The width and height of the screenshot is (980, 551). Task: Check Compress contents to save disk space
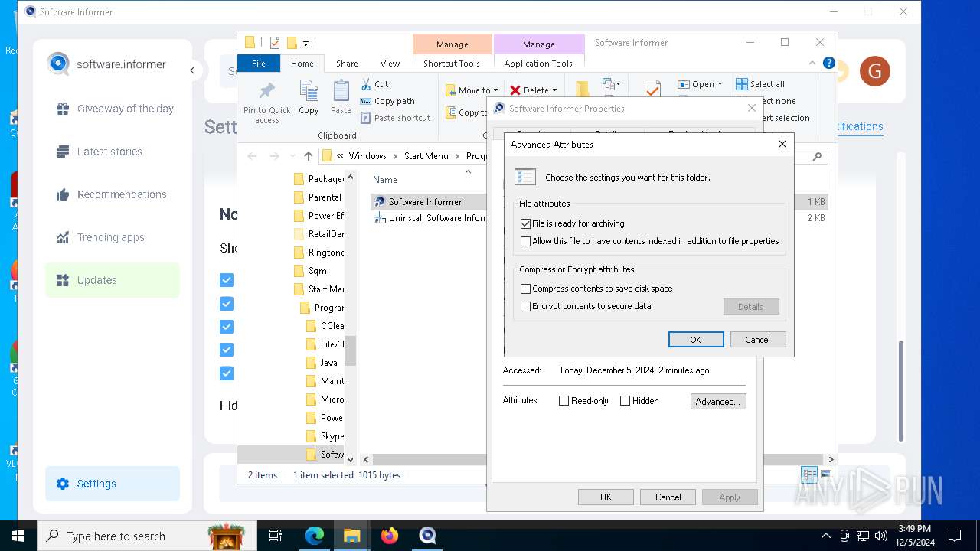[525, 289]
